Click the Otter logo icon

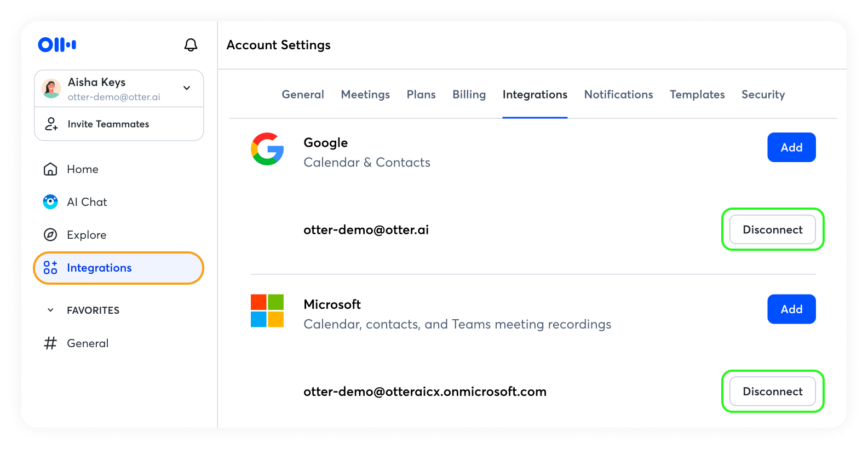coord(57,45)
